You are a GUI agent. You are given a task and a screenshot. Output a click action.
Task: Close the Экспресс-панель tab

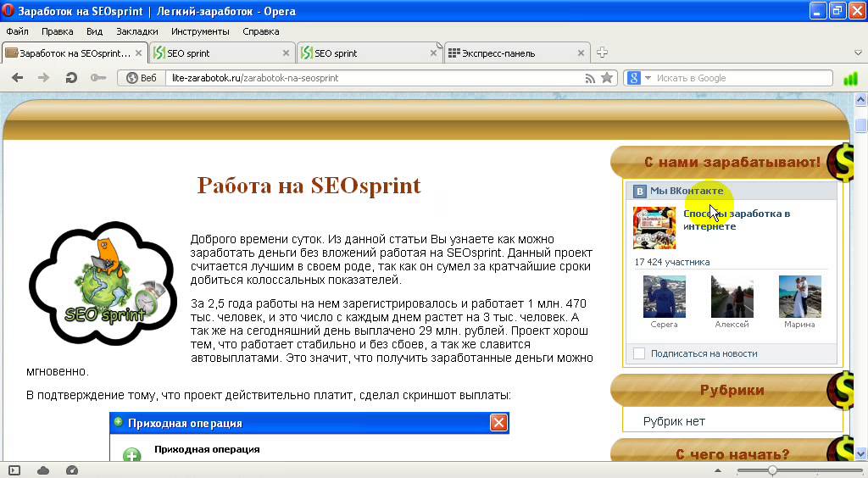(x=581, y=53)
